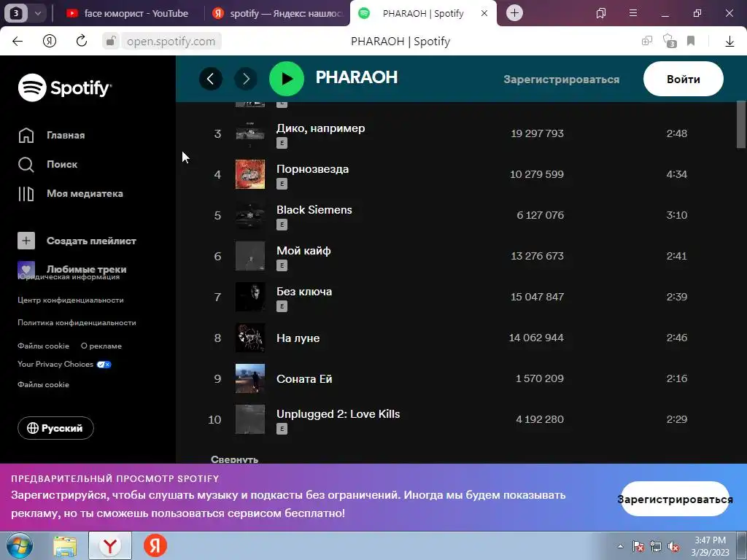Image resolution: width=747 pixels, height=560 pixels.
Task: Click Создать плейлист label
Action: click(91, 241)
